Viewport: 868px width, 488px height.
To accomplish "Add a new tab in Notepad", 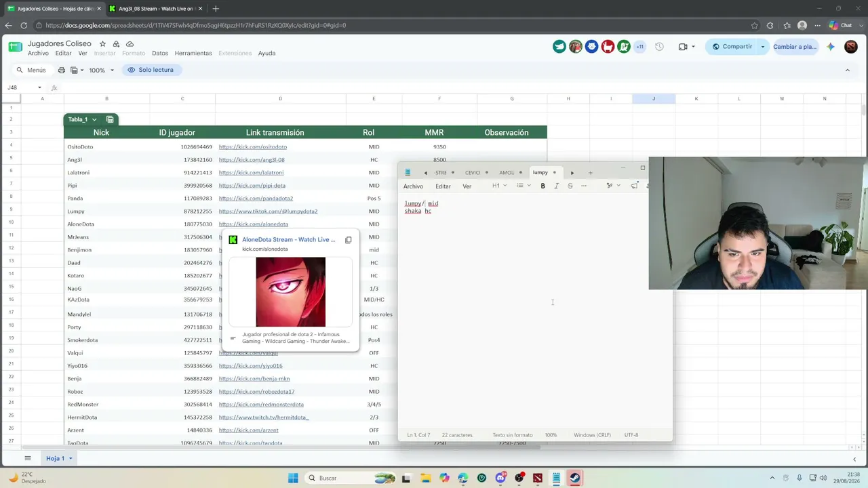I will click(x=590, y=173).
